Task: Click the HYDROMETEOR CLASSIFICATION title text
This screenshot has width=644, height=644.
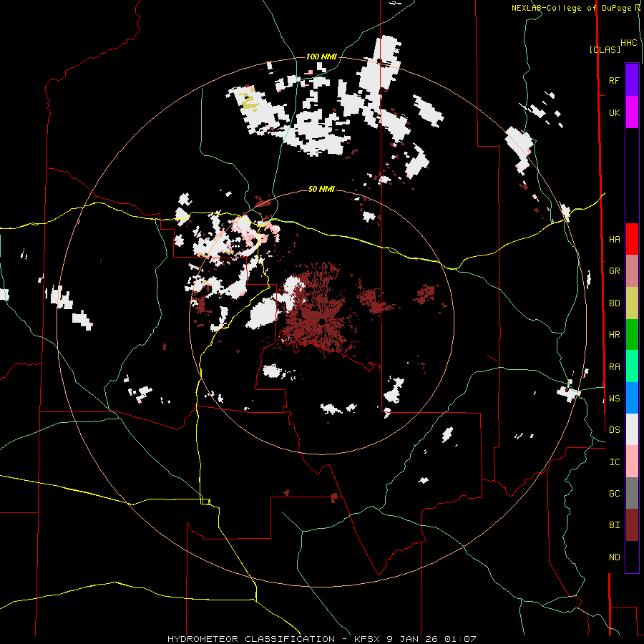Action: tap(251, 639)
